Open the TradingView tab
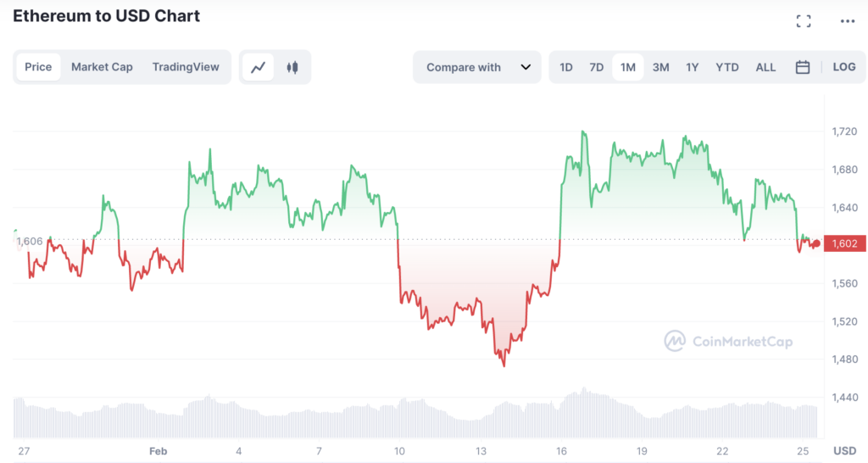This screenshot has height=463, width=868. (186, 67)
